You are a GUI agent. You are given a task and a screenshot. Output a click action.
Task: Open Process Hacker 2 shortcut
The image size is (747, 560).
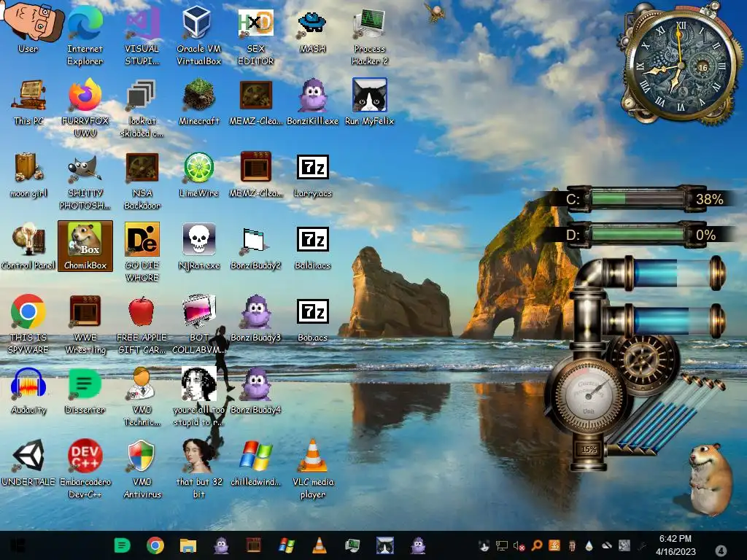click(x=370, y=36)
